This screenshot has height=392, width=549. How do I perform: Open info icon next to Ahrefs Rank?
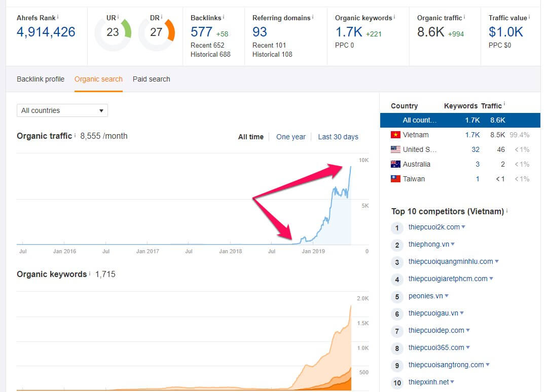click(x=58, y=16)
